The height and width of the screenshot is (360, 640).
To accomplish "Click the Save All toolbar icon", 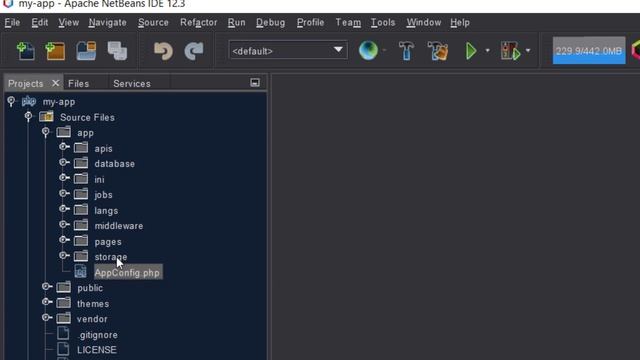I will [118, 51].
